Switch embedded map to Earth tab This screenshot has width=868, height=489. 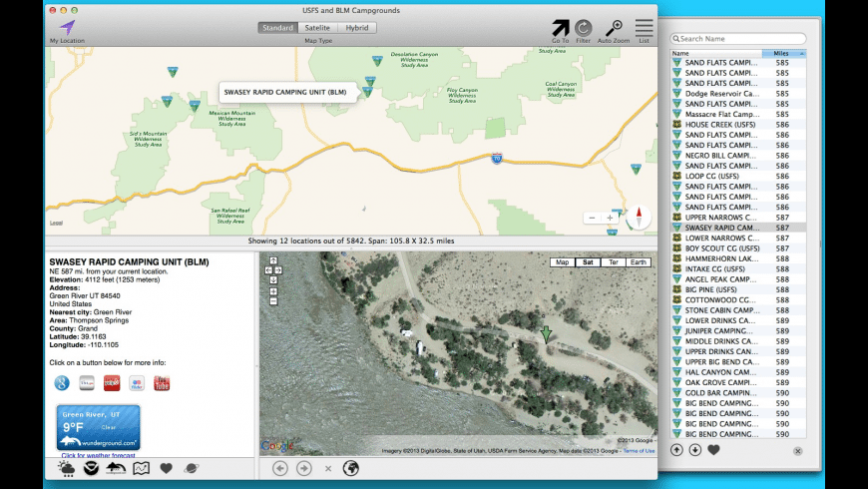click(637, 262)
